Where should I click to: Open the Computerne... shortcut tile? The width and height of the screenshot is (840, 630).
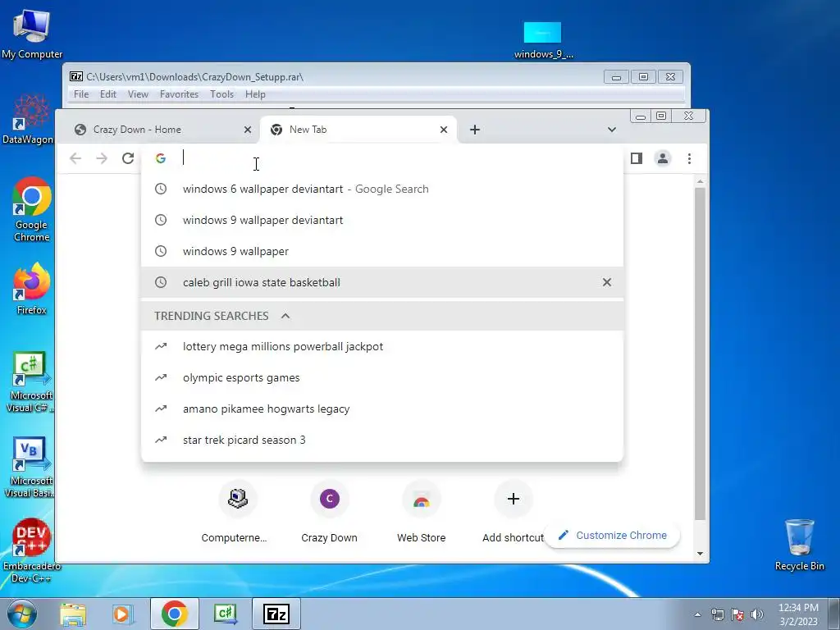coord(238,513)
